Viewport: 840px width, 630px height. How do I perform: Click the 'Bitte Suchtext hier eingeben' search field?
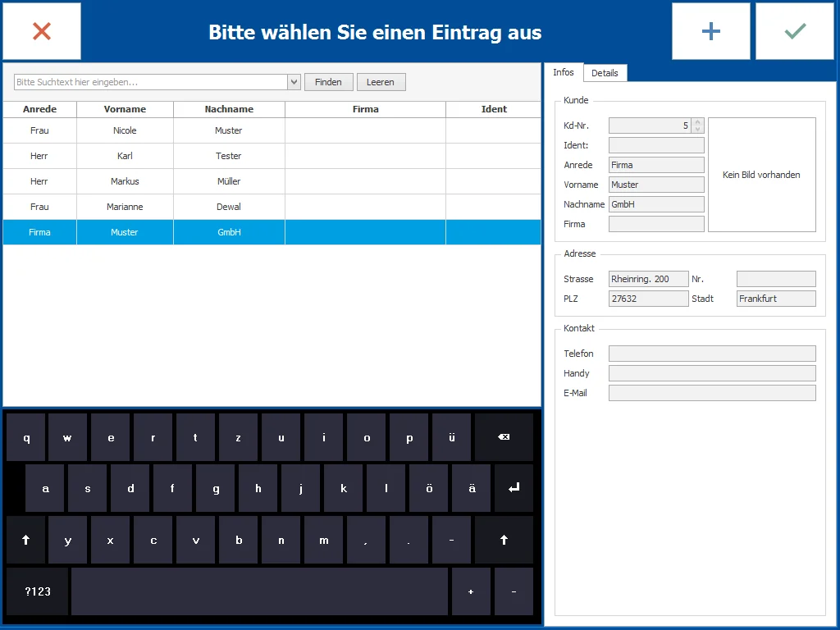[148, 81]
